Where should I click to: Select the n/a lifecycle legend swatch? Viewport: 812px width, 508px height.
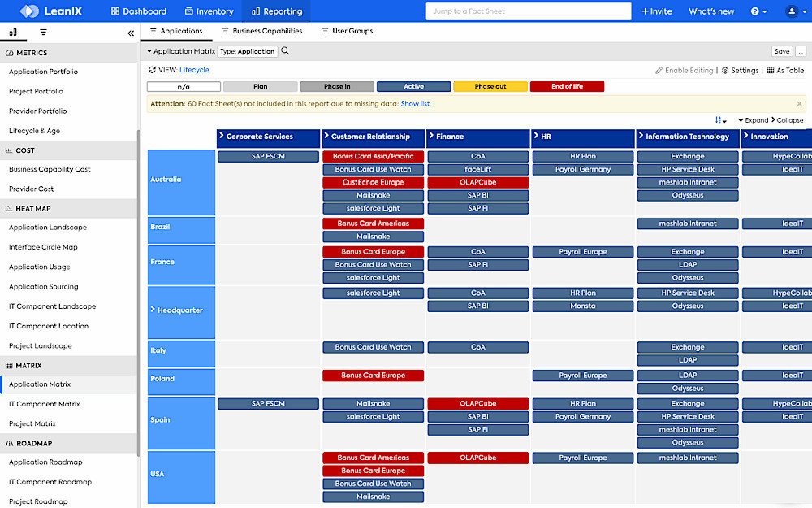(184, 87)
